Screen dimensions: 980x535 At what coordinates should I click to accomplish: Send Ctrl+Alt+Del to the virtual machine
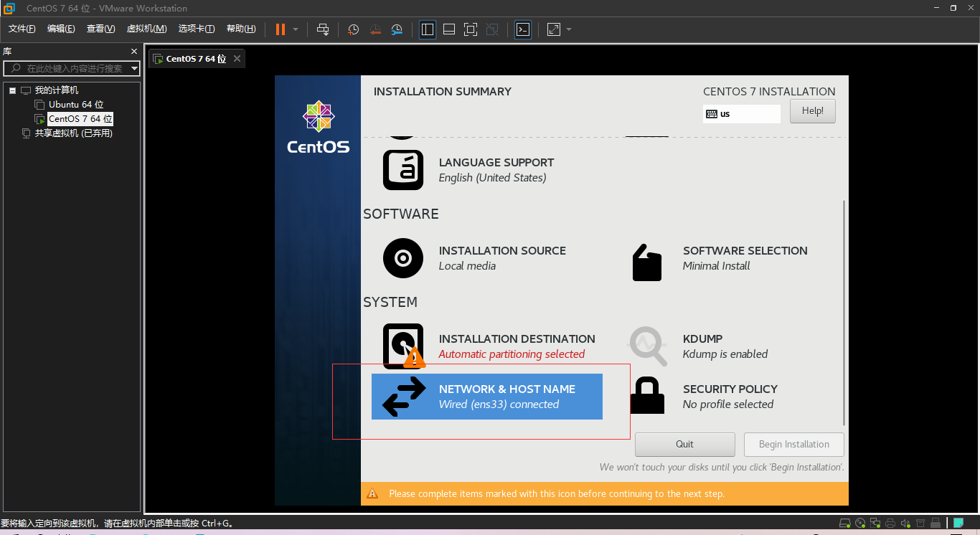[x=323, y=29]
